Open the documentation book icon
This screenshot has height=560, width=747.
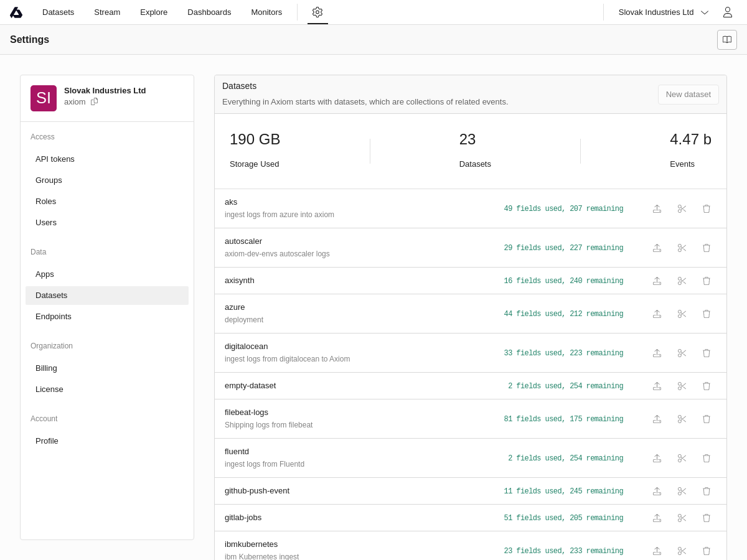726,40
